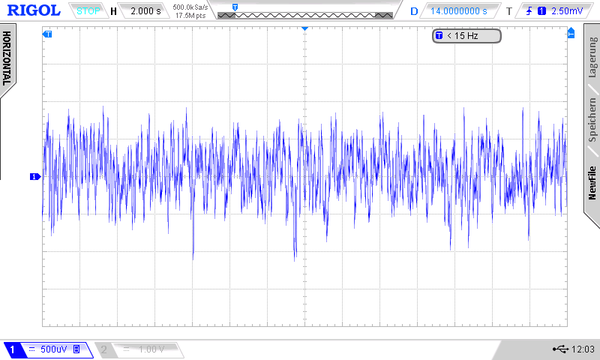Select the 14.0000000 s delay field

click(459, 11)
